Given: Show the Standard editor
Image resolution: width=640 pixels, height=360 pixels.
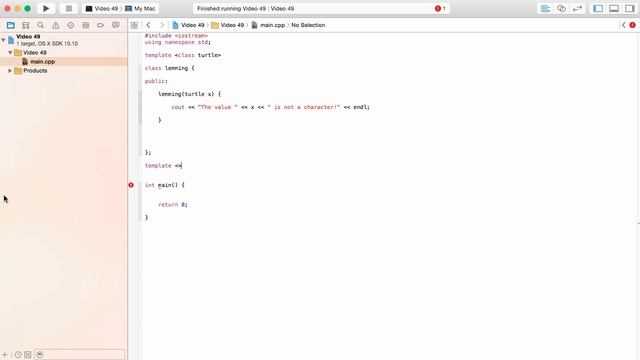Looking at the screenshot, I should coord(545,9).
